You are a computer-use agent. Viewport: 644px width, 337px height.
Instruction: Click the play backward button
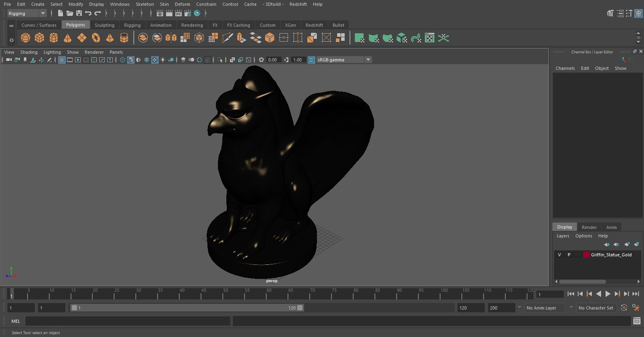(599, 294)
